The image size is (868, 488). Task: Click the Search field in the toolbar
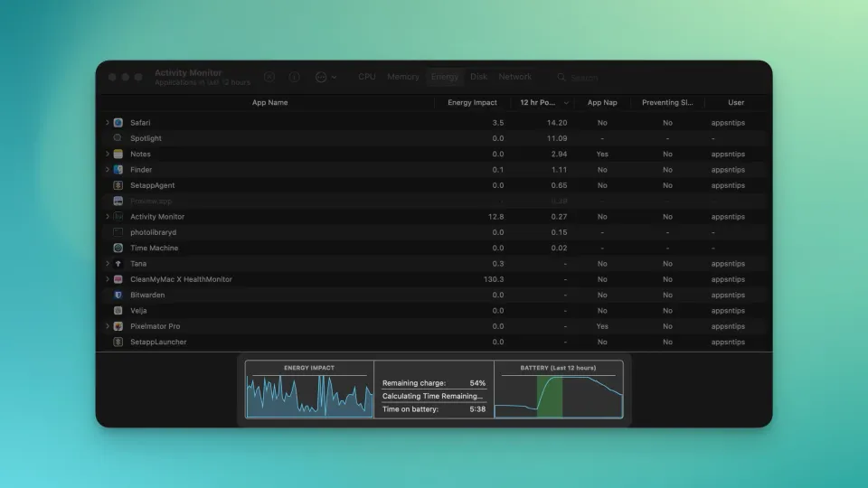597,78
